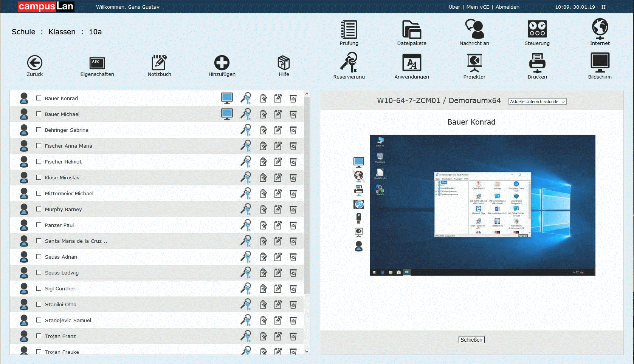The height and width of the screenshot is (364, 634).
Task: Open Dateipakete file packages
Action: click(411, 30)
